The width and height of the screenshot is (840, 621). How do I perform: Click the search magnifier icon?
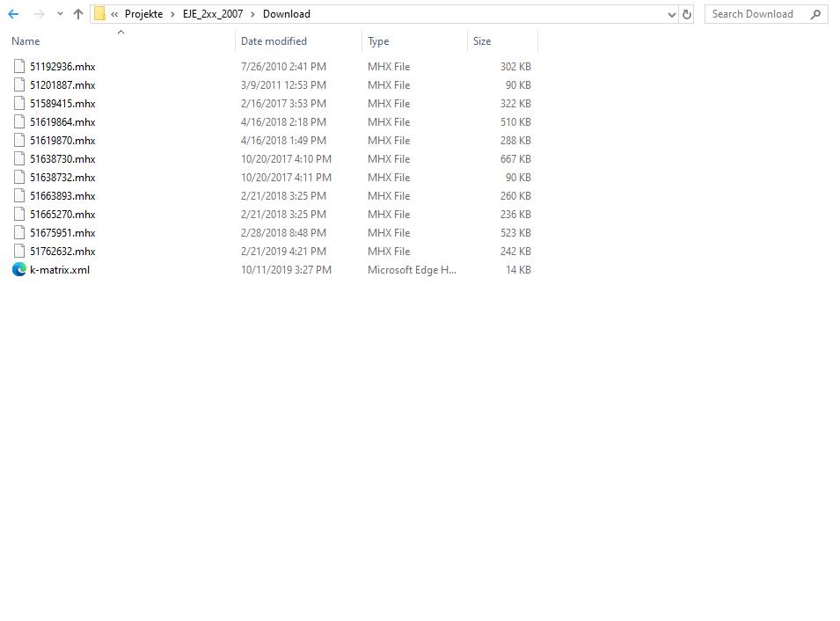815,14
